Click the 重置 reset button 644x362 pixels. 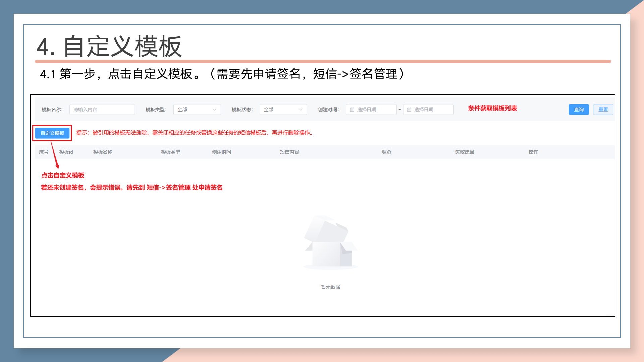click(603, 110)
